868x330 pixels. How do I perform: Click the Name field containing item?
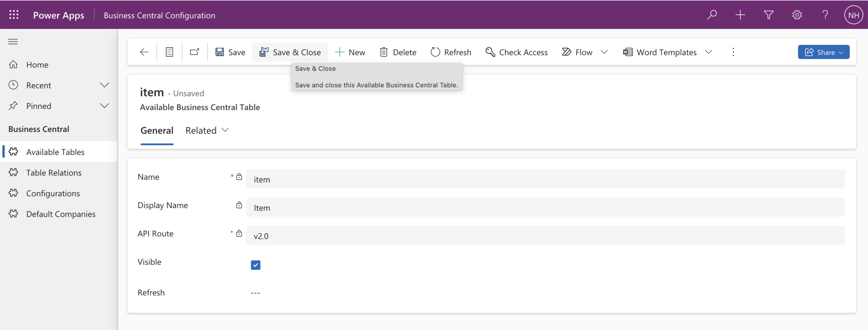tap(545, 179)
